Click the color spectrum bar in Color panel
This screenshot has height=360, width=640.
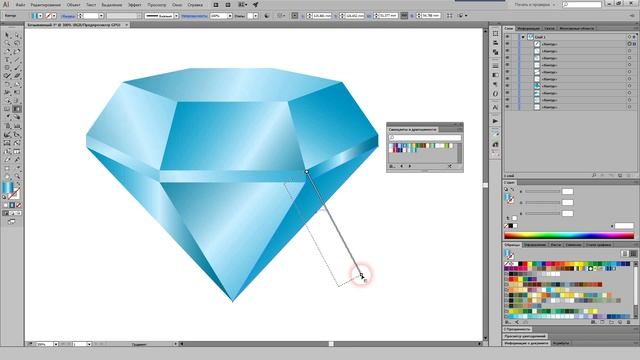(569, 236)
